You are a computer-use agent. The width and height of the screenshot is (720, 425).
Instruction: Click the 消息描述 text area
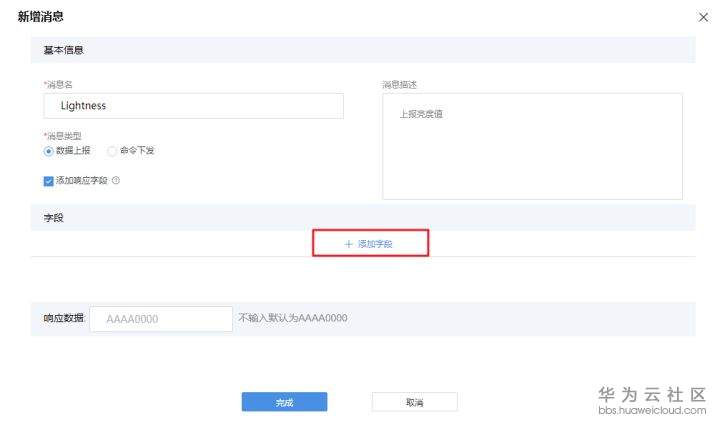[532, 146]
